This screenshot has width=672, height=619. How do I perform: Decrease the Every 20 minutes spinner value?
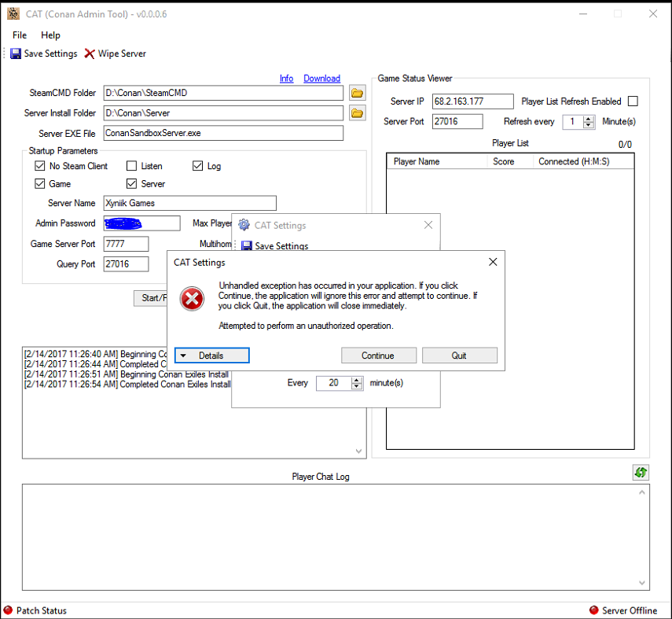point(357,386)
